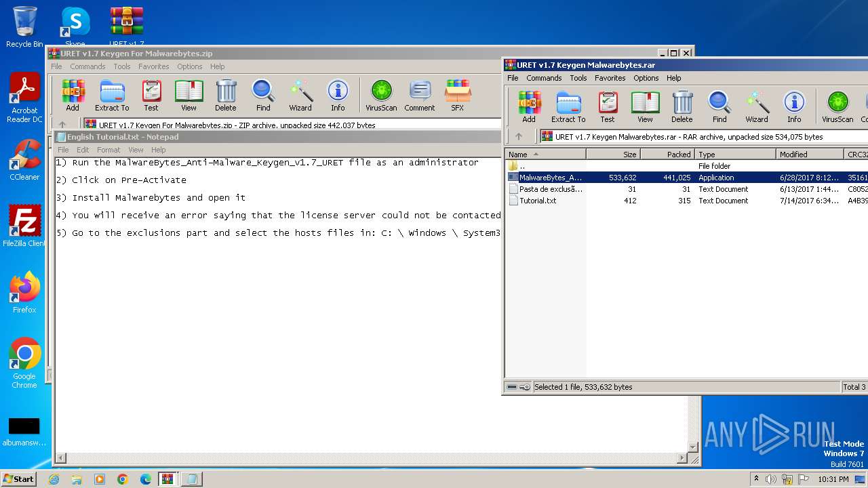Run VirusScan in the zip WinRAR window
The width and height of the screenshot is (868, 488).
(381, 96)
